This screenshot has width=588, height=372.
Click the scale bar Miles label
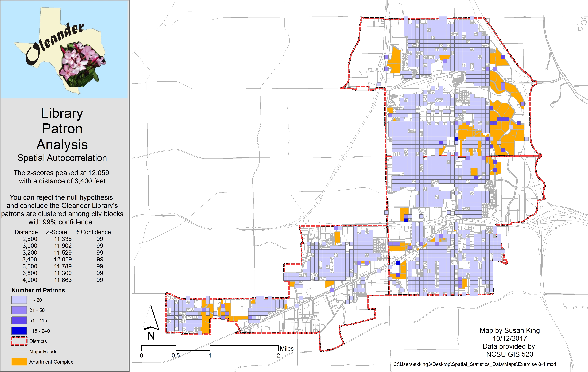click(287, 348)
